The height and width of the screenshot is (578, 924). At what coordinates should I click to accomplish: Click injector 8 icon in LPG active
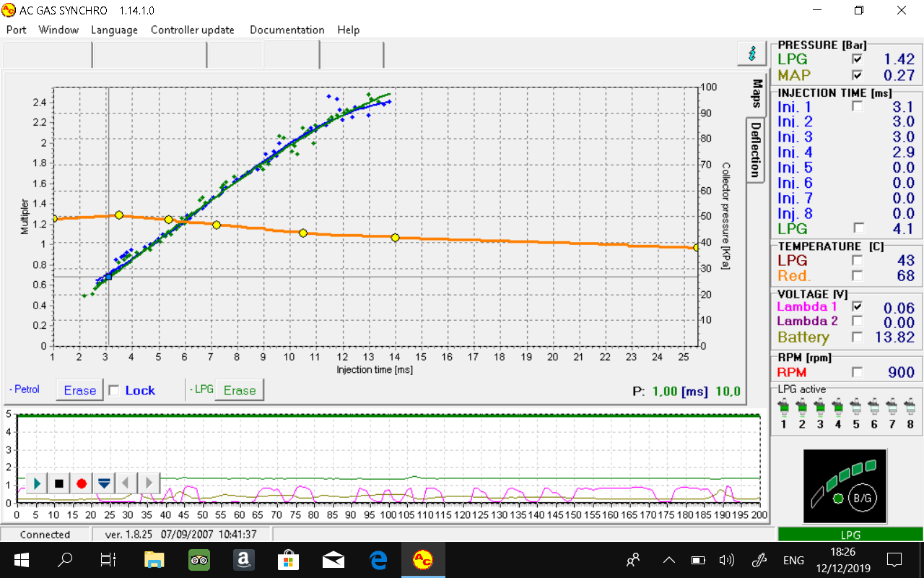910,410
